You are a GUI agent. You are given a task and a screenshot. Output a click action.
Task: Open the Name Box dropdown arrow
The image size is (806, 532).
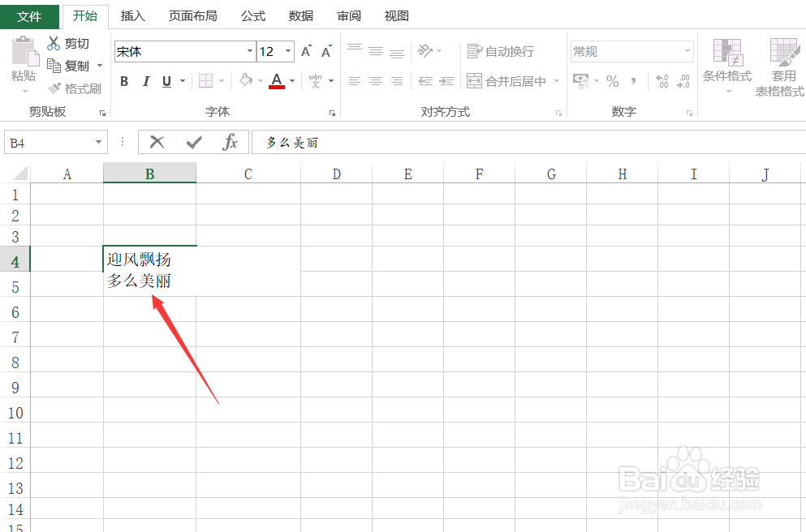point(98,142)
